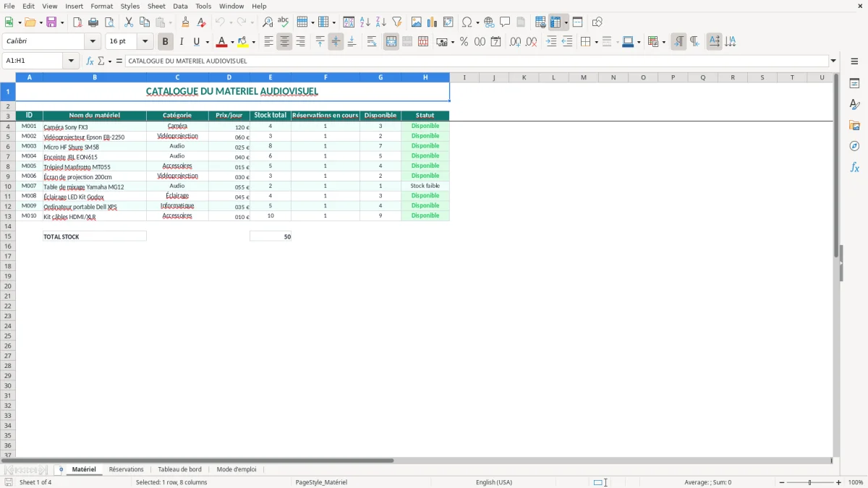Open Borders dropdown arrow
Screen dimensions: 868x488
(x=596, y=42)
